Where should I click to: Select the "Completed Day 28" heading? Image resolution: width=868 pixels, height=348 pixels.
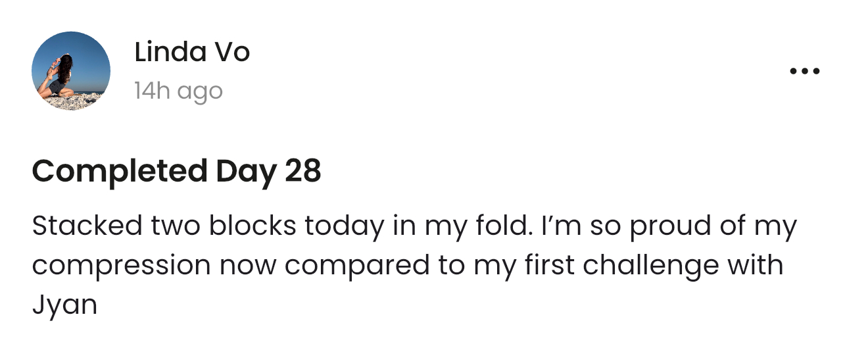tap(176, 172)
